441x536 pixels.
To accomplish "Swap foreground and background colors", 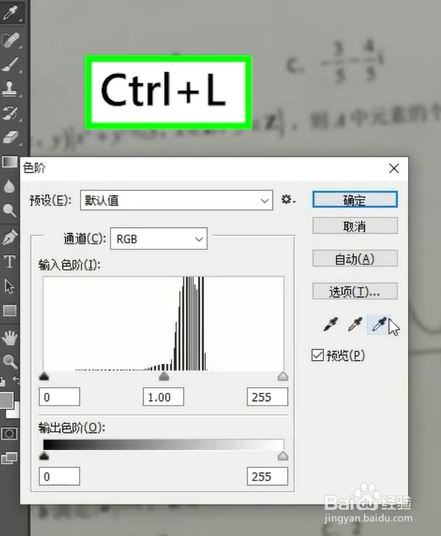I will [x=16, y=379].
